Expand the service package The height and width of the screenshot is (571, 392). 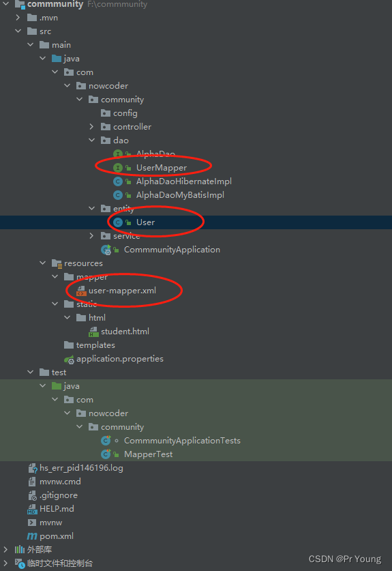point(91,236)
